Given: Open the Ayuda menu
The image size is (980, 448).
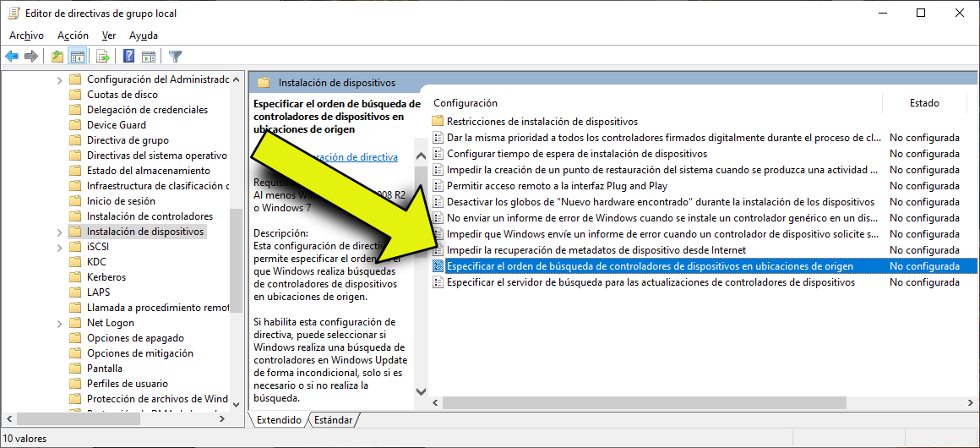Looking at the screenshot, I should [x=144, y=36].
